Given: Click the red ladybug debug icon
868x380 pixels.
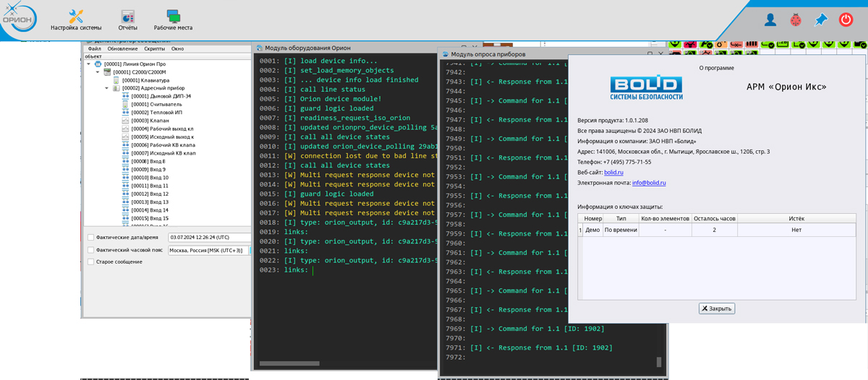Looking at the screenshot, I should coord(796,20).
